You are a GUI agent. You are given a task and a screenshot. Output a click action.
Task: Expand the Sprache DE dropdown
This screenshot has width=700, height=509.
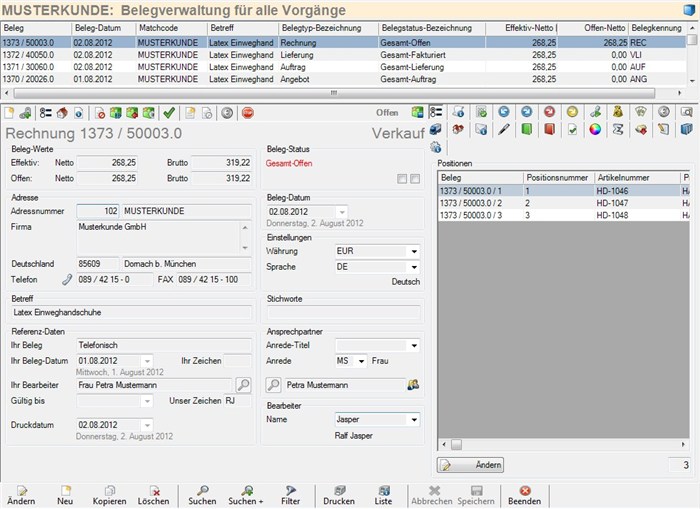coord(414,267)
